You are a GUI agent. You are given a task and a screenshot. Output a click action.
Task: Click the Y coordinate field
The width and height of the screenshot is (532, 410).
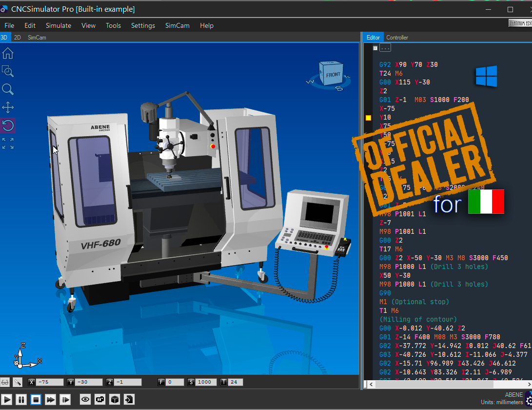[x=89, y=382]
